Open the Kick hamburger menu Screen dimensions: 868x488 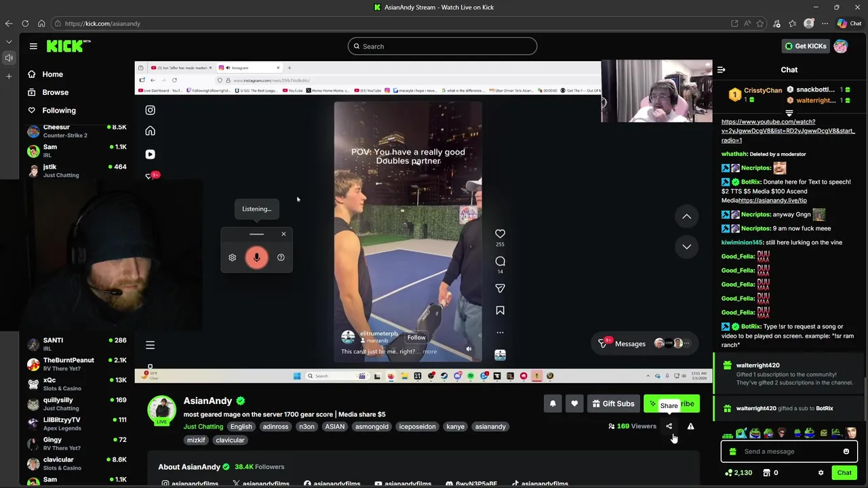click(x=33, y=46)
